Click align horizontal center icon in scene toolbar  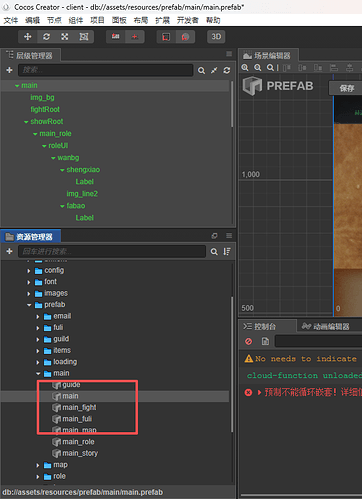[x=349, y=68]
